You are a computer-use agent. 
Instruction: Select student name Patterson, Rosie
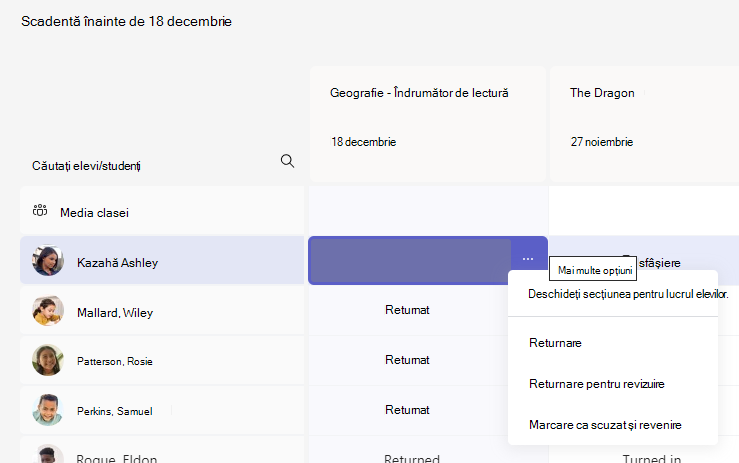(115, 362)
